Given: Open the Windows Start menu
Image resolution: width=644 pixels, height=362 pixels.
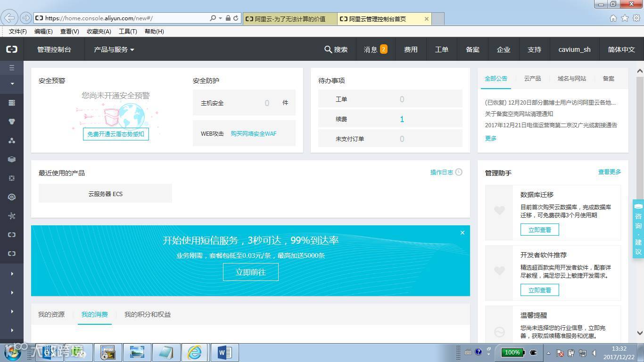Looking at the screenshot, I should click(12, 352).
